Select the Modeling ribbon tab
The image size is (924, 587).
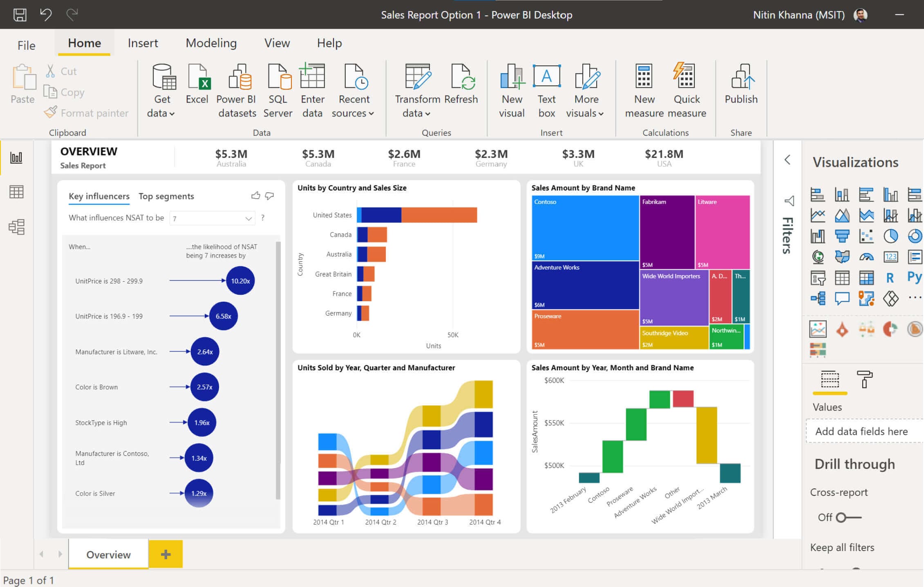pyautogui.click(x=211, y=43)
